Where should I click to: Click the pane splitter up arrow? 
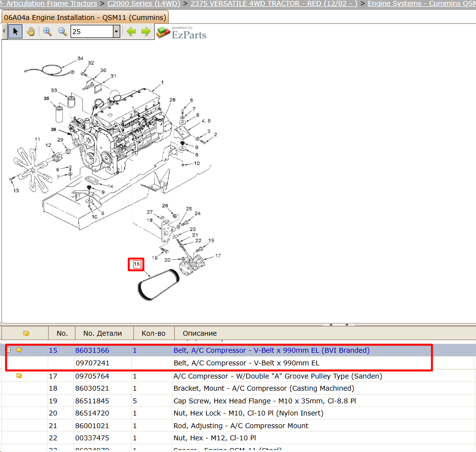[x=331, y=325]
